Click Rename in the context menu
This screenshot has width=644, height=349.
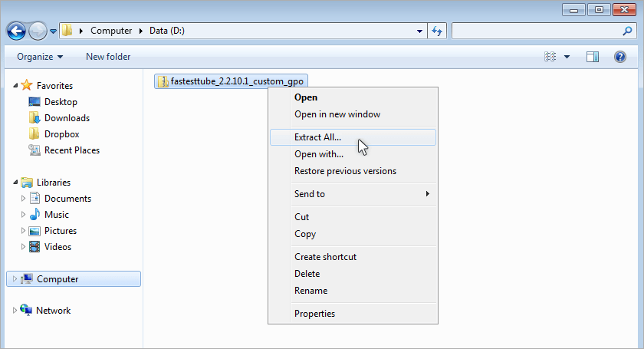310,291
